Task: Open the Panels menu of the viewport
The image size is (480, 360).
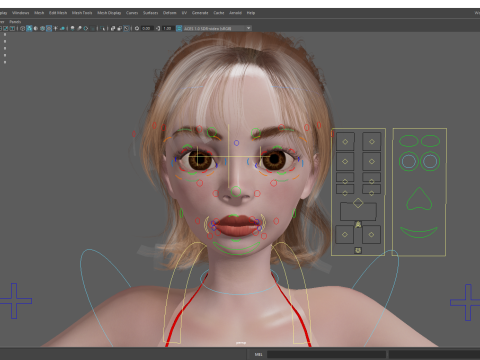Action: pyautogui.click(x=15, y=22)
